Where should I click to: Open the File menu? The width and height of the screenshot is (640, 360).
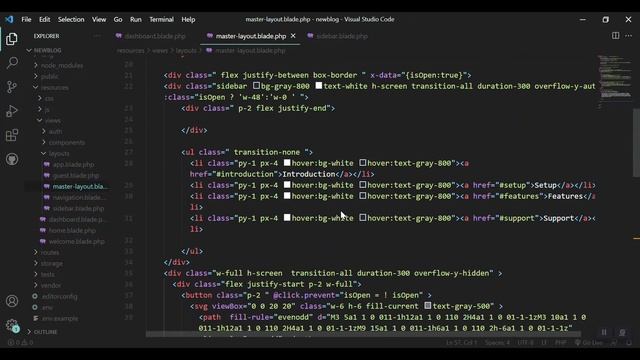coord(26,19)
